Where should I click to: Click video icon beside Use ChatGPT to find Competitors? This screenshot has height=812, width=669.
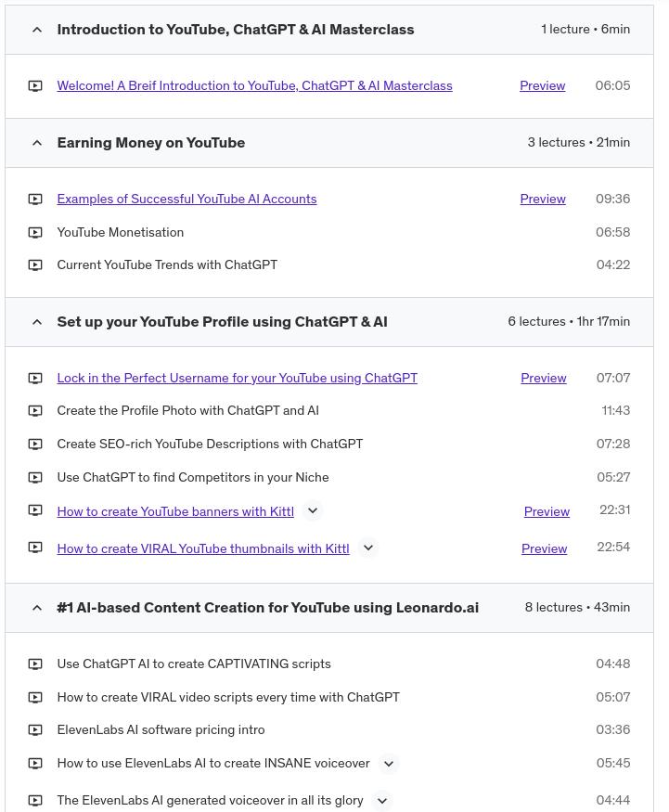[35, 477]
